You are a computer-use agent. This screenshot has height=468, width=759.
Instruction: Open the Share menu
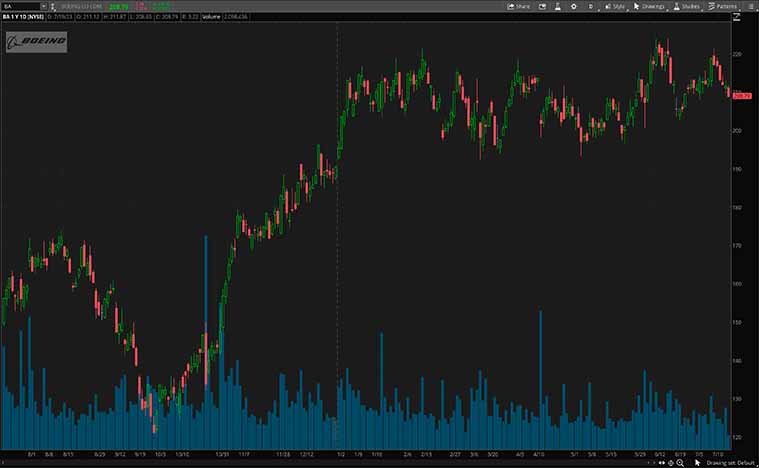point(518,6)
